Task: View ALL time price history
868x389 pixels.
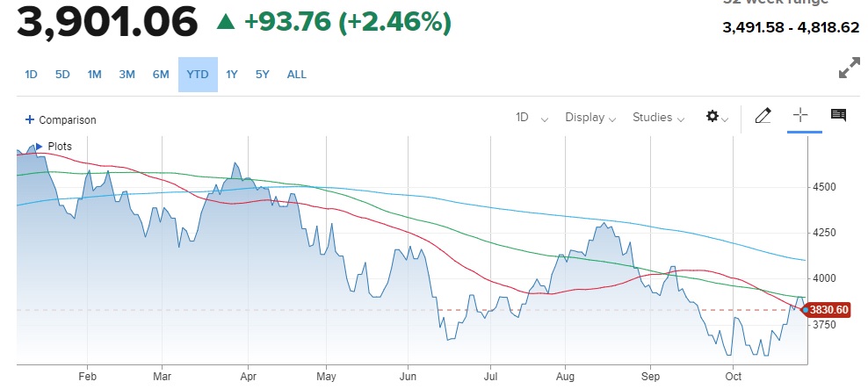Action: click(297, 75)
